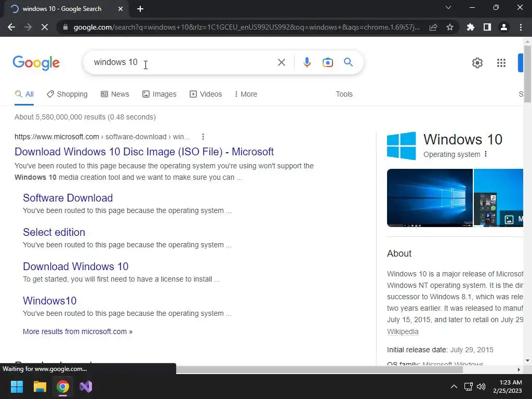Click the vertical scrollbar thumb

[x=527, y=73]
